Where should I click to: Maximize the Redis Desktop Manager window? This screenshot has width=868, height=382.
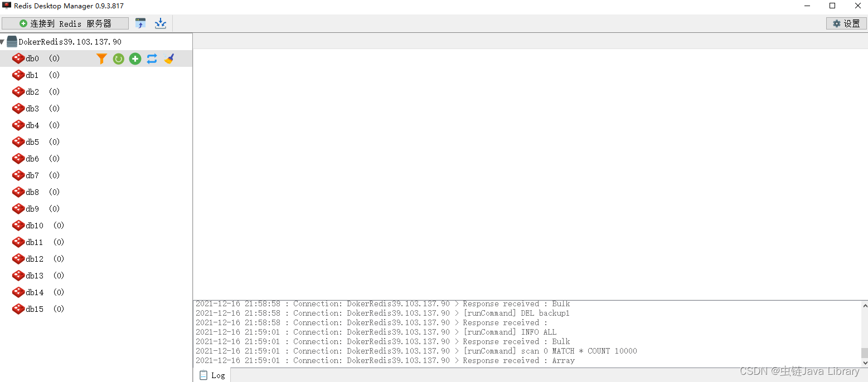tap(832, 6)
